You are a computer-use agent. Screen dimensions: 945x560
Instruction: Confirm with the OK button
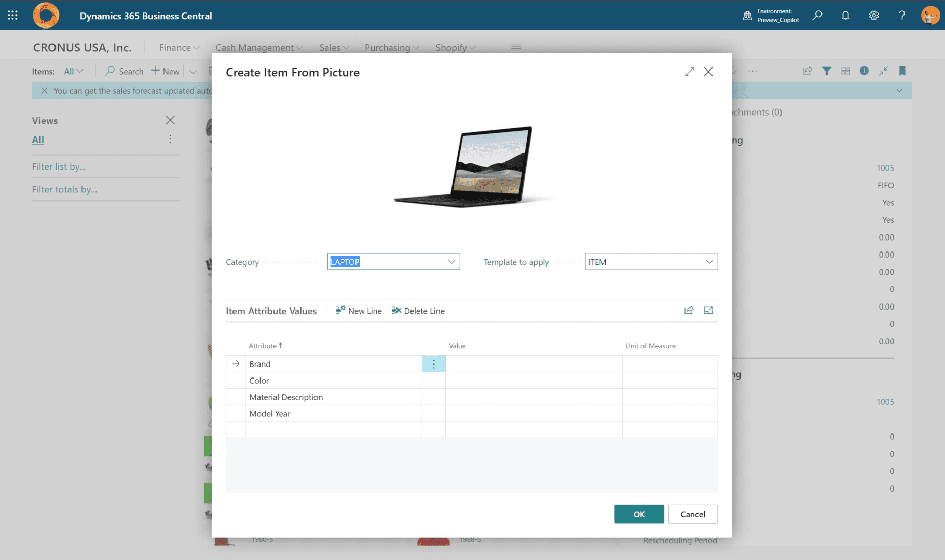[639, 514]
